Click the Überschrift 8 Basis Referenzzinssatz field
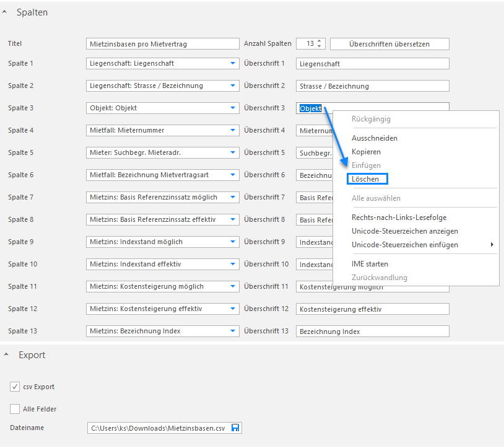Viewport: 504px width, 448px height. (315, 219)
